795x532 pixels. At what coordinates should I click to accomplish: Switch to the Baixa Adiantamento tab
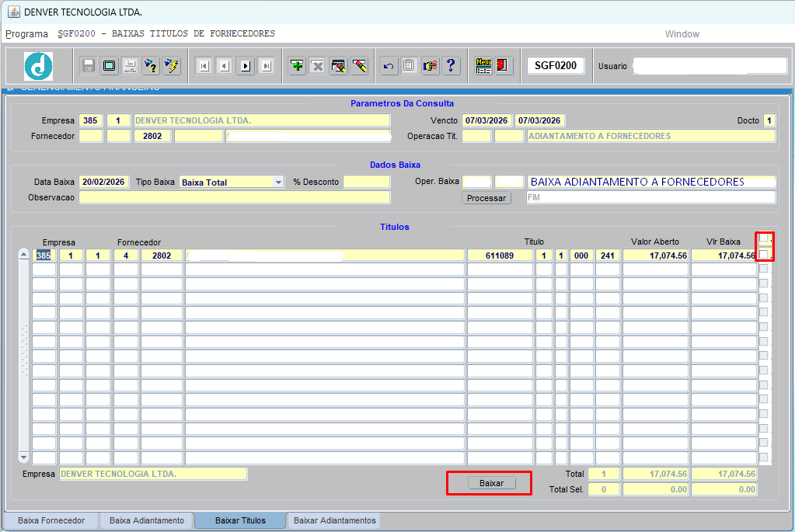click(x=146, y=520)
